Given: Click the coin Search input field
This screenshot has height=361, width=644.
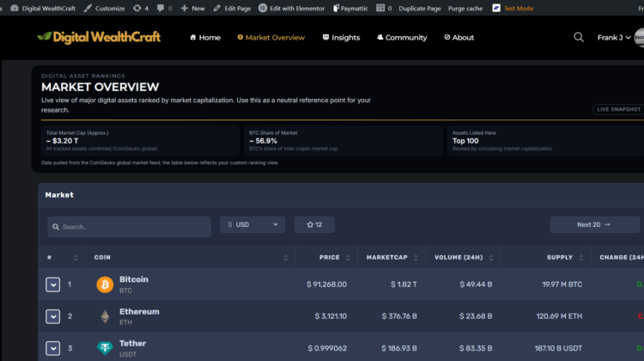Looking at the screenshot, I should pyautogui.click(x=130, y=227).
